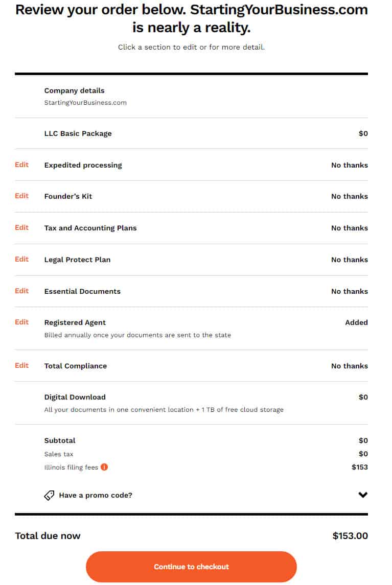The width and height of the screenshot is (392, 585).
Task: Edit the Tax and Accounting Plans
Action: (x=21, y=227)
